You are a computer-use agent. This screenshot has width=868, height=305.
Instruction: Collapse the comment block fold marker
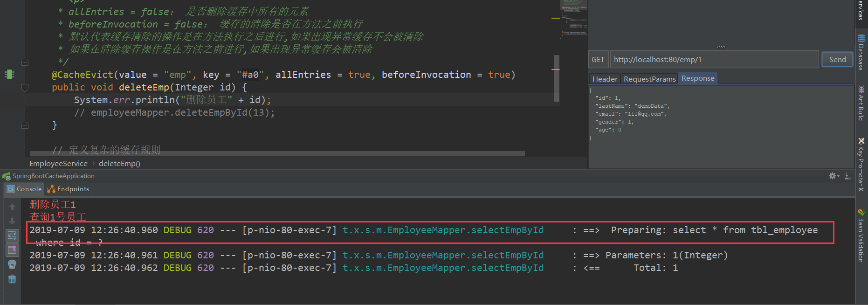coord(25,62)
